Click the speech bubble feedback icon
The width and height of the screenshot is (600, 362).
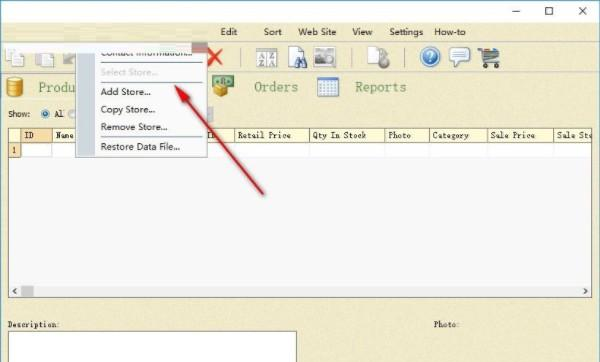click(x=459, y=57)
